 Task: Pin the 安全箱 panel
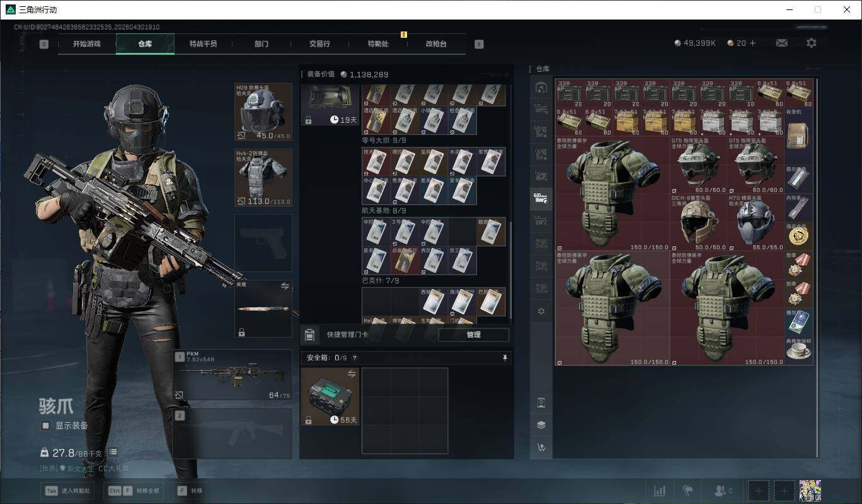click(505, 358)
